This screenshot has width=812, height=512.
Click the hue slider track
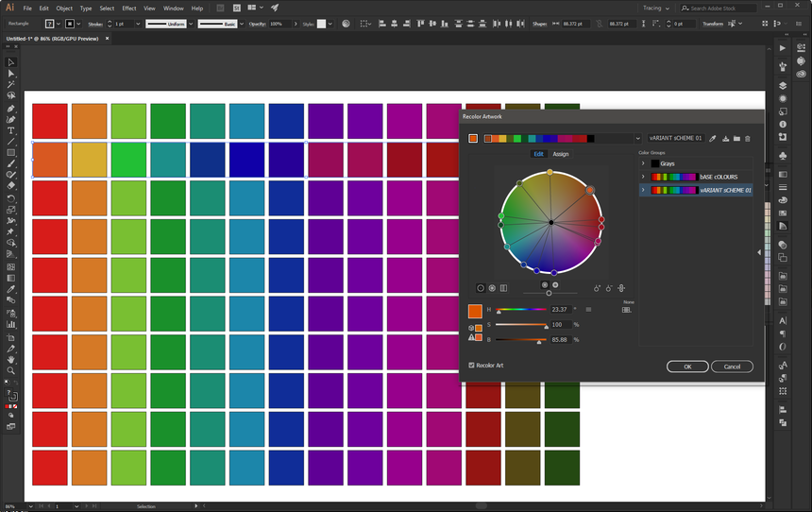click(x=521, y=310)
